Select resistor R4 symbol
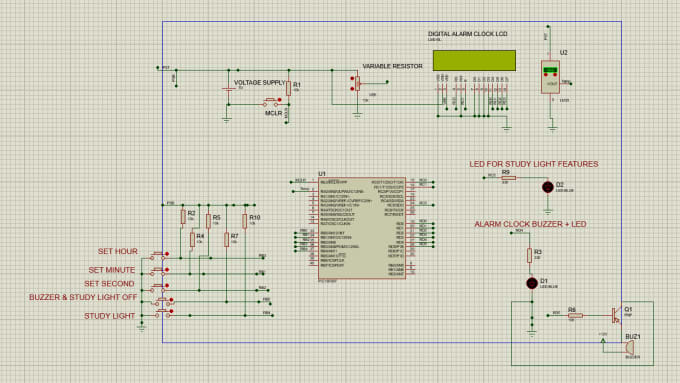680x383 pixels. click(x=192, y=239)
